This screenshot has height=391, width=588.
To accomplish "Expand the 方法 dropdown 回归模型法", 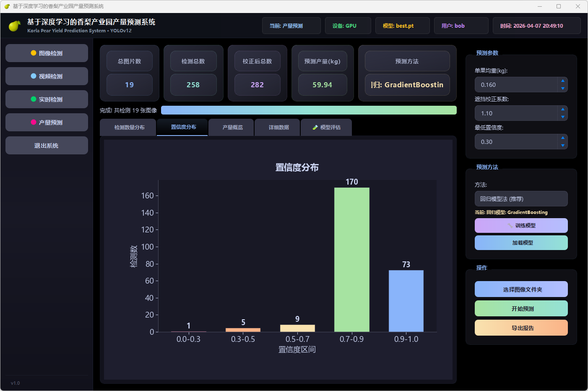I will point(521,199).
